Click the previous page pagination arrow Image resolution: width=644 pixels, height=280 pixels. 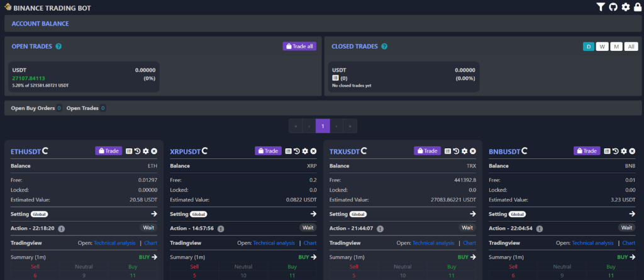[x=309, y=126]
